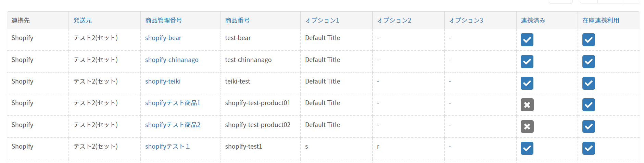Image resolution: width=644 pixels, height=163 pixels.
Task: Click unlinked X icon for shopifyテスト商品1 row
Action: coord(527,105)
